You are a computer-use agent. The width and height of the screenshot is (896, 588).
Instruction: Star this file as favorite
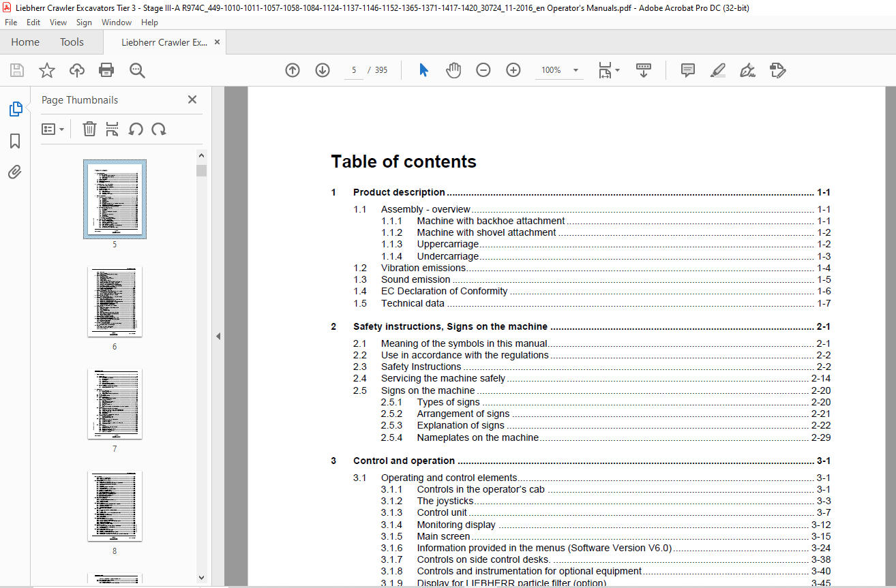(47, 70)
